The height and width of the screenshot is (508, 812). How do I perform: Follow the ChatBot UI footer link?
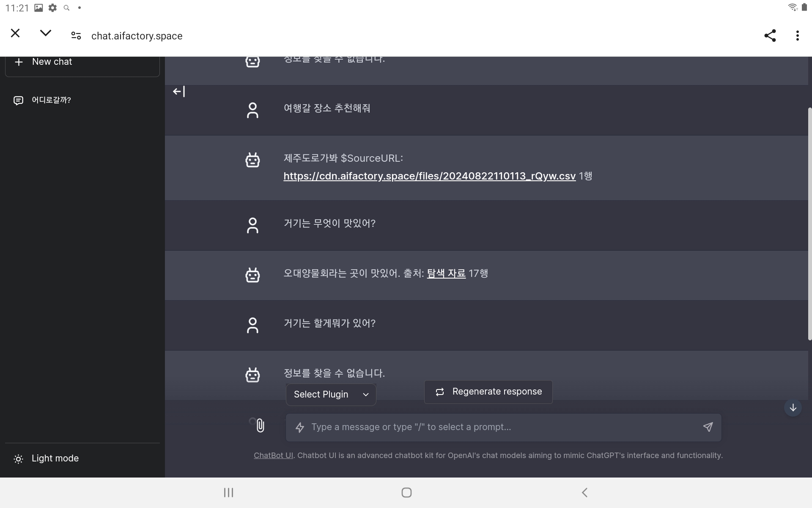[273, 456]
